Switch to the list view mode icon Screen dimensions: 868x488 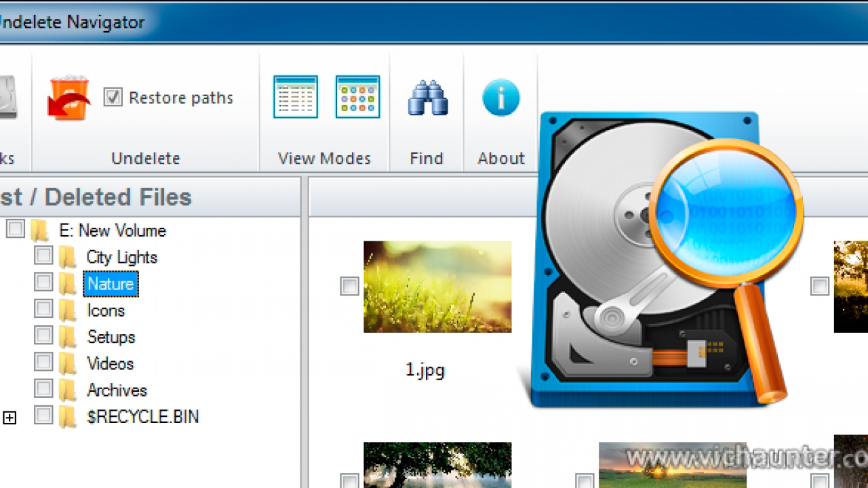(296, 97)
